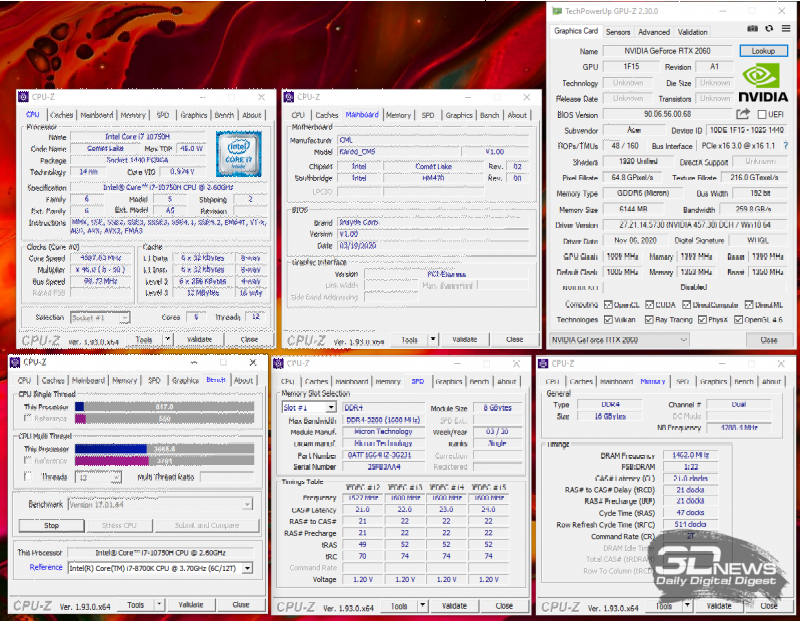Click Validate in CPU-Z CPU-tab window
The width and height of the screenshot is (800, 621).
[x=199, y=339]
